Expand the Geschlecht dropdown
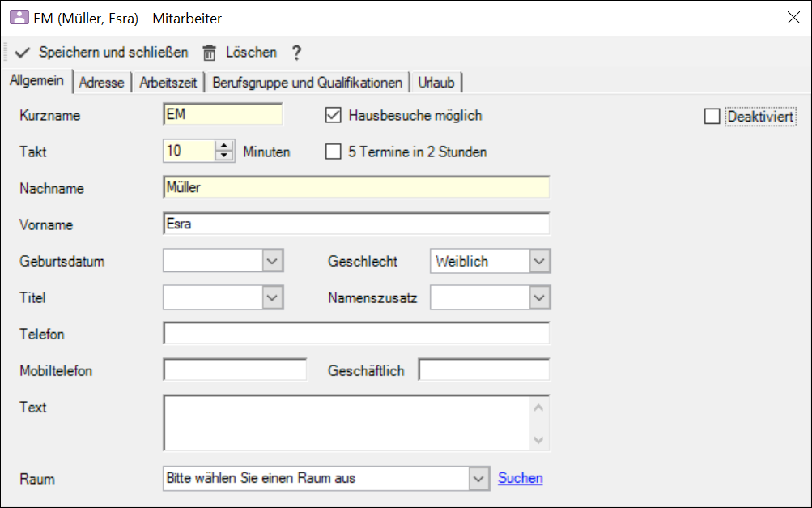The height and width of the screenshot is (508, 812). point(539,261)
